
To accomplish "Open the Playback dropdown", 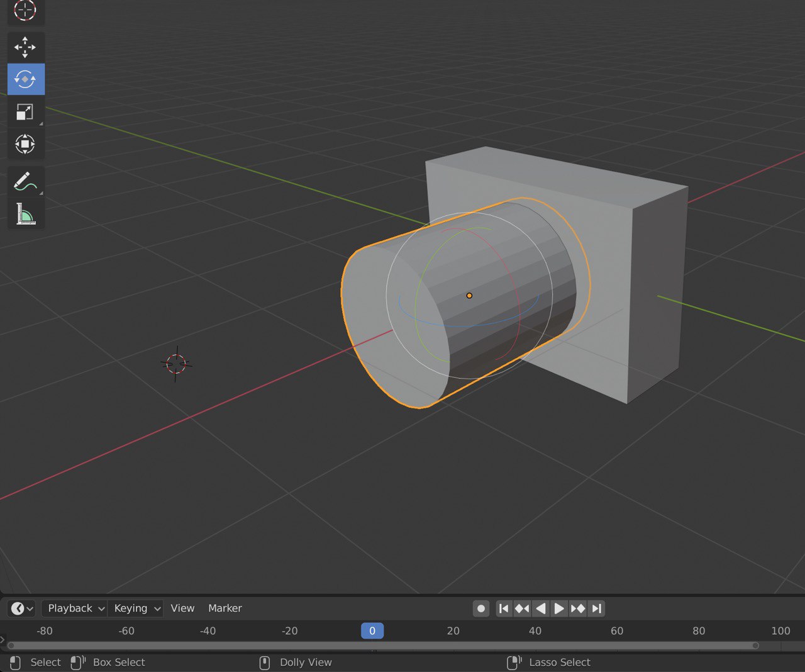I will tap(75, 608).
